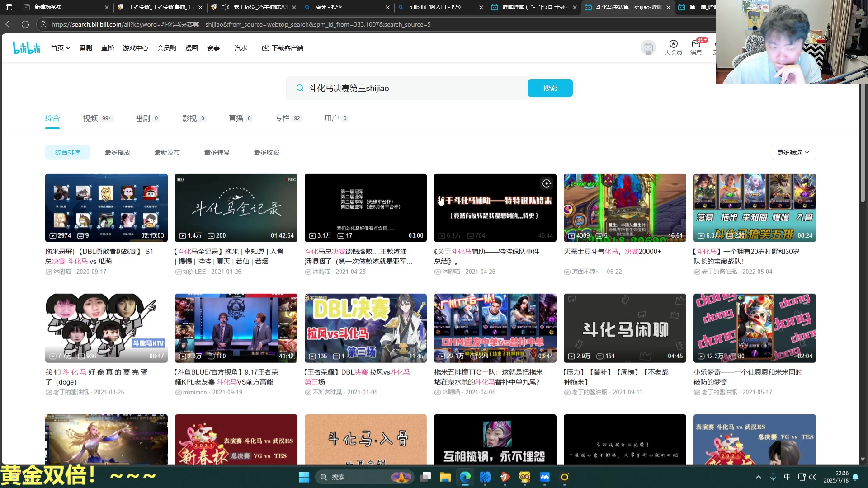Close the 虎牙 - 搜索 tab
This screenshot has height=488, width=868.
point(387,7)
